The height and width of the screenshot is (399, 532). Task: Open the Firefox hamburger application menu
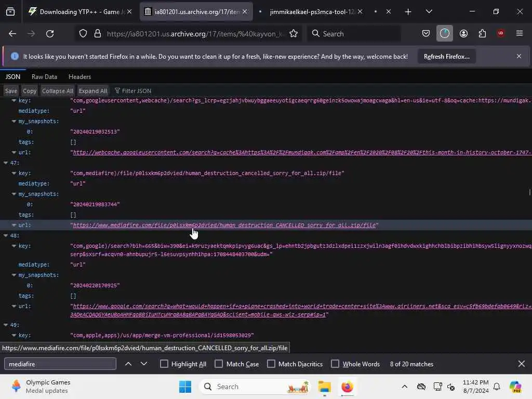pos(520,33)
